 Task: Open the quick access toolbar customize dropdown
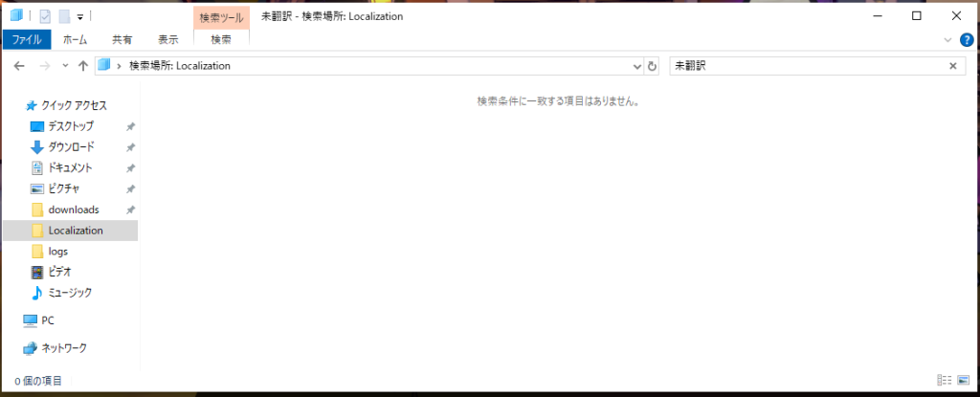pos(80,16)
